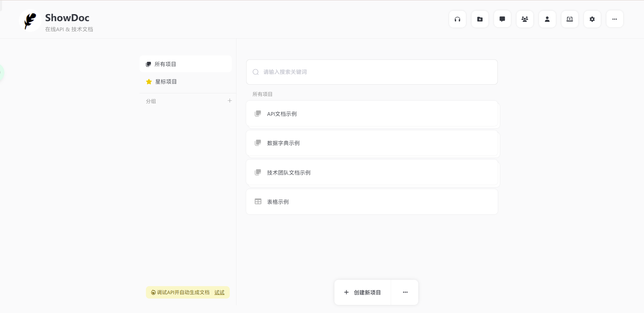Open the header more options ellipsis
The image size is (644, 313).
pyautogui.click(x=614, y=19)
